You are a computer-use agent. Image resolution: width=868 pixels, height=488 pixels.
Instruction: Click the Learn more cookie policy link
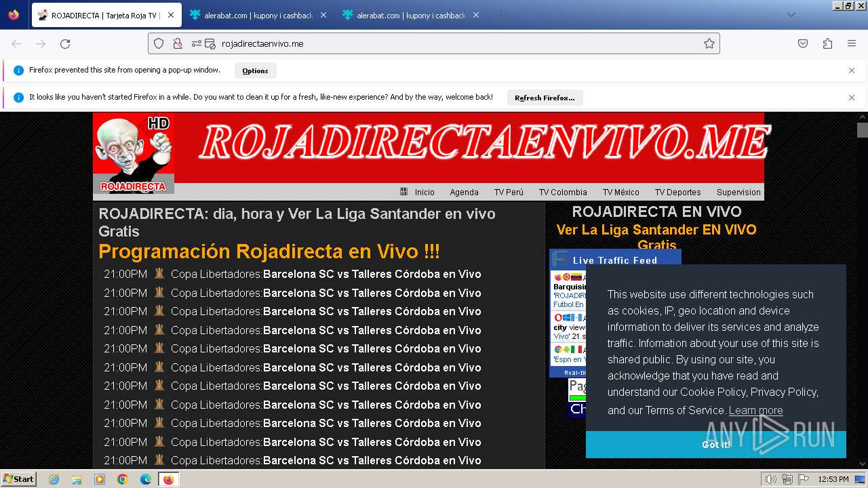point(755,411)
